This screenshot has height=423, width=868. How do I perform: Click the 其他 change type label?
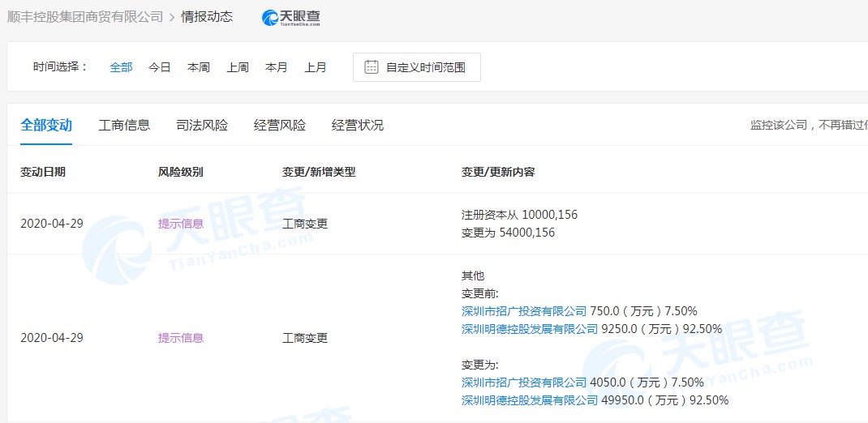(473, 276)
